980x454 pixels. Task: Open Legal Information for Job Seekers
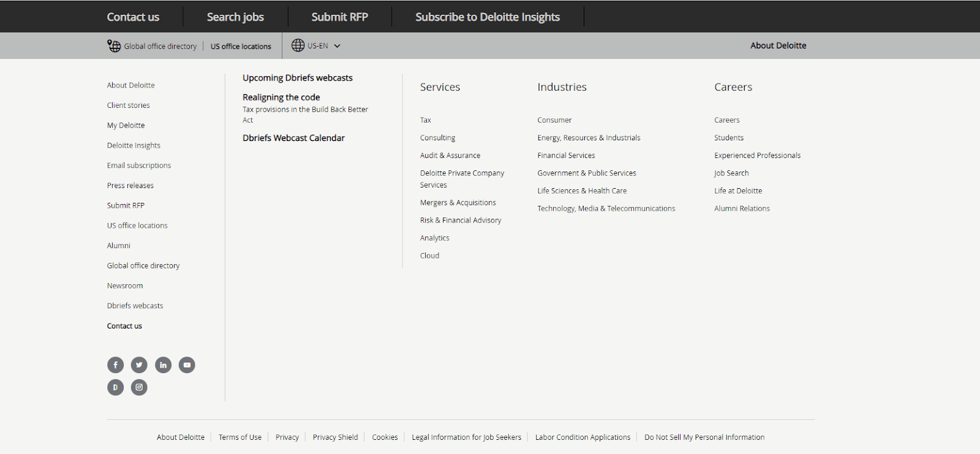pos(467,437)
